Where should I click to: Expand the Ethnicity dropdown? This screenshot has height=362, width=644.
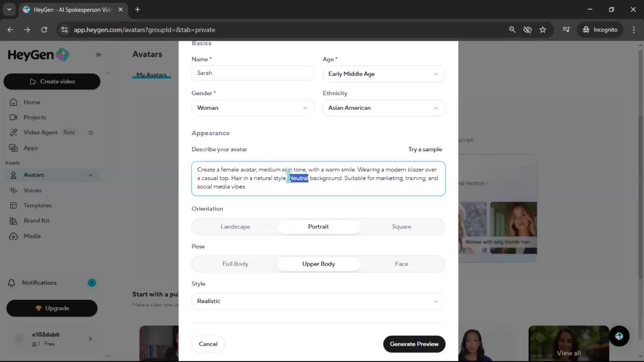384,108
